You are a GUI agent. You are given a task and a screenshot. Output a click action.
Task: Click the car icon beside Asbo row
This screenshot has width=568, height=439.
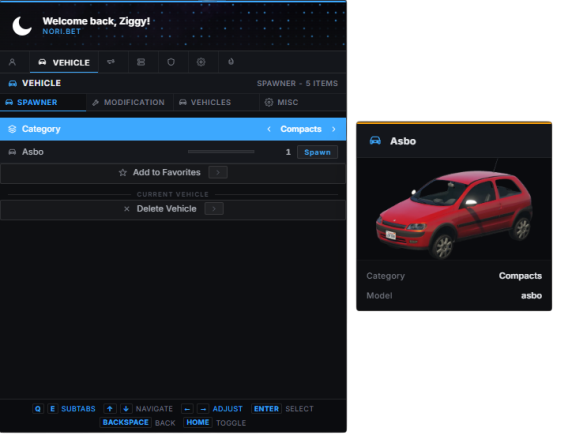coord(12,152)
